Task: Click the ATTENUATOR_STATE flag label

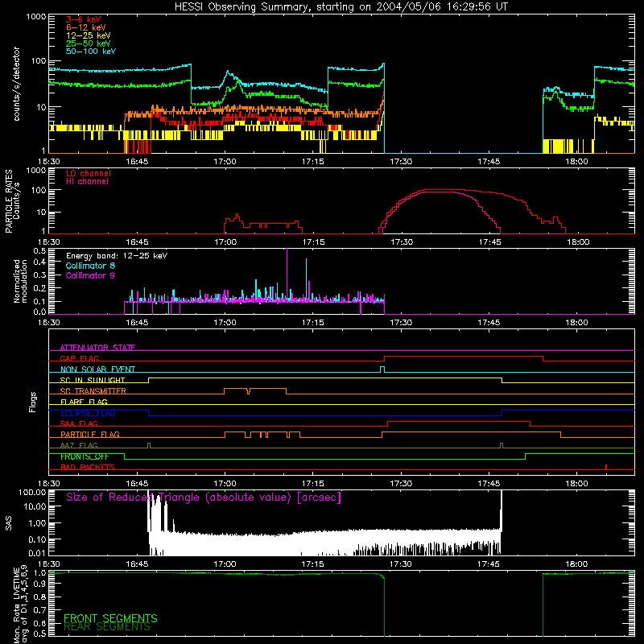Action: (x=97, y=348)
